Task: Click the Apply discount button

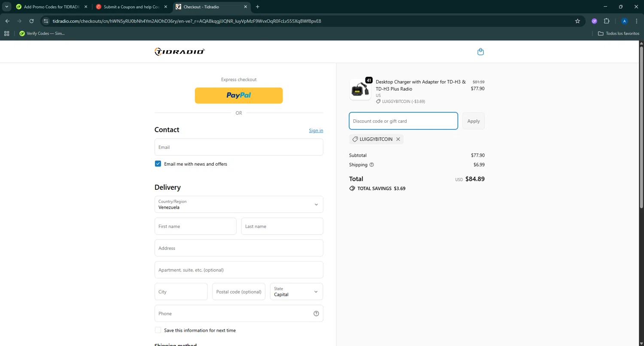Action: pyautogui.click(x=474, y=121)
